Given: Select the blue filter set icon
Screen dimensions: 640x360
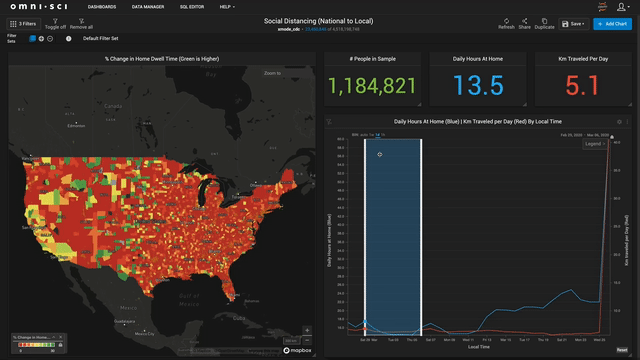Looking at the screenshot, I should click(x=32, y=38).
